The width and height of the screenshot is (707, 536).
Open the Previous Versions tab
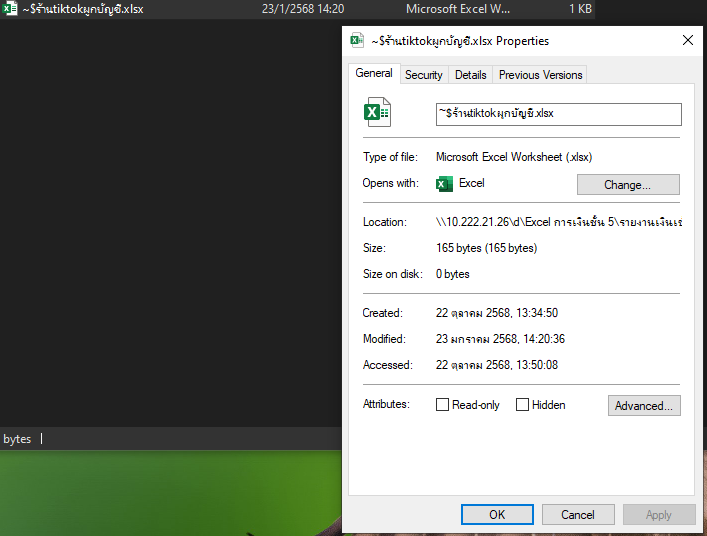(540, 75)
